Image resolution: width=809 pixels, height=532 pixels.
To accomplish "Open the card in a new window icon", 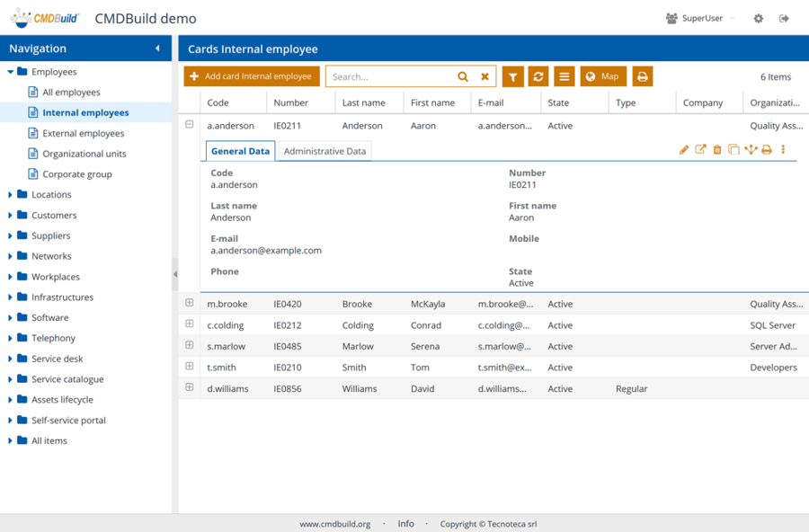I will pos(700,150).
